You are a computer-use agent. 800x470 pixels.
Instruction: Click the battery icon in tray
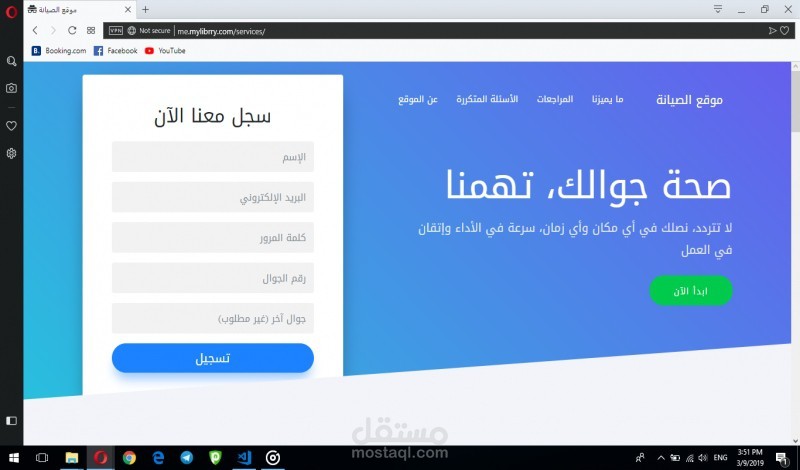[x=675, y=458]
